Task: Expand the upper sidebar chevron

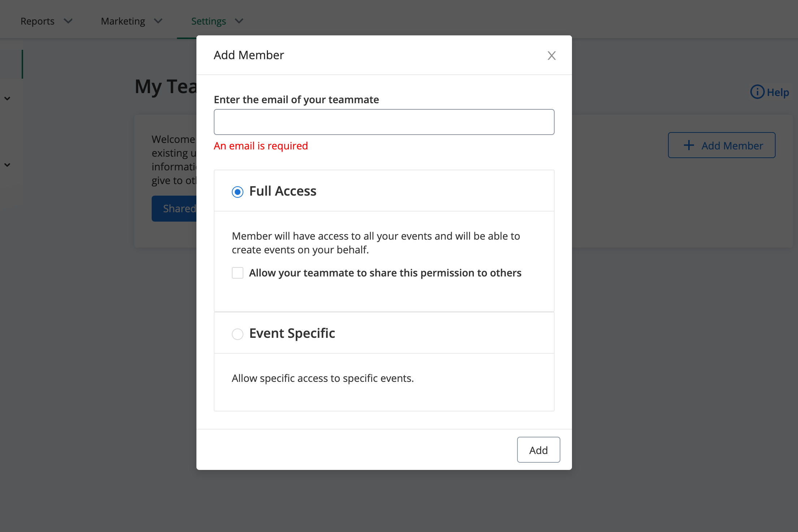Action: tap(7, 99)
